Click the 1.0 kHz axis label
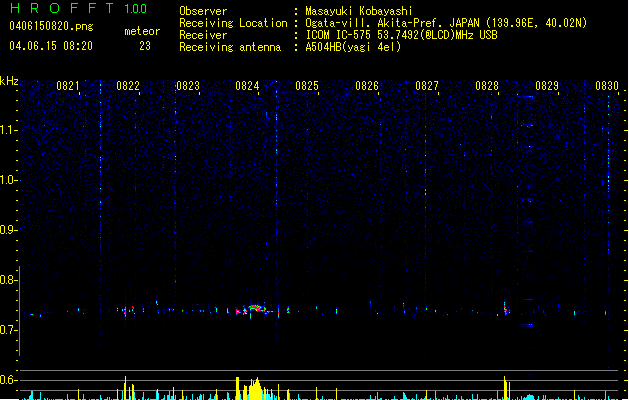 [x=8, y=180]
